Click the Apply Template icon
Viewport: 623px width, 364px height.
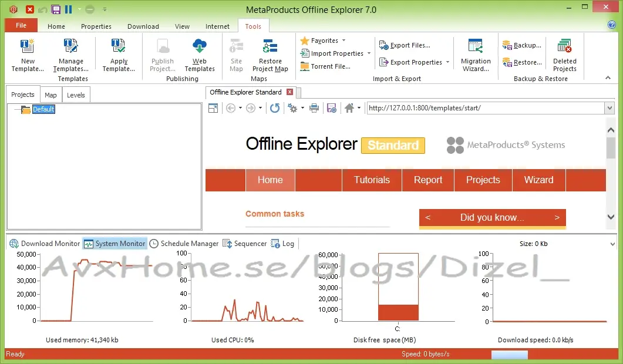(x=119, y=46)
